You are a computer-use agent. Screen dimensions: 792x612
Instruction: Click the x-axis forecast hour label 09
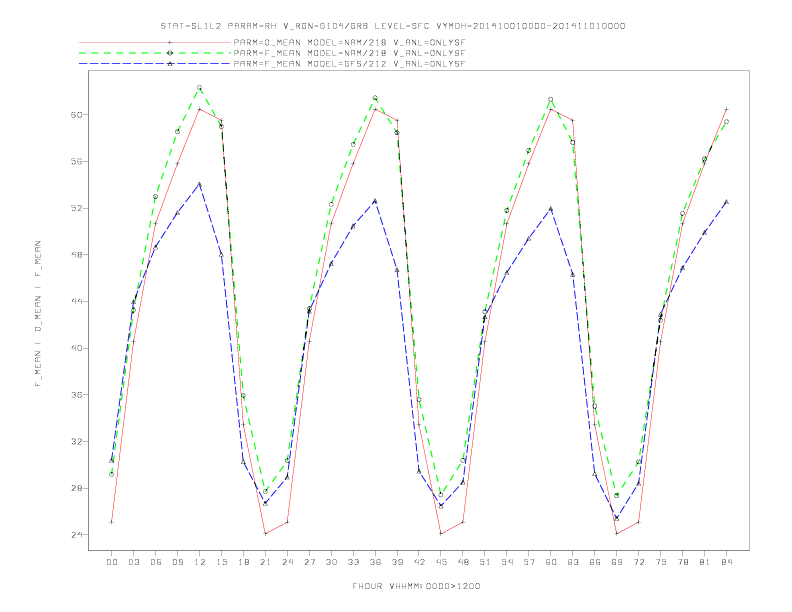177,562
